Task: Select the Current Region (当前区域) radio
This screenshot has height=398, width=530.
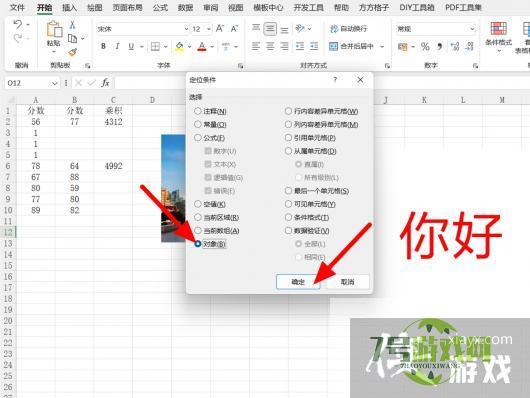Action: pos(198,217)
